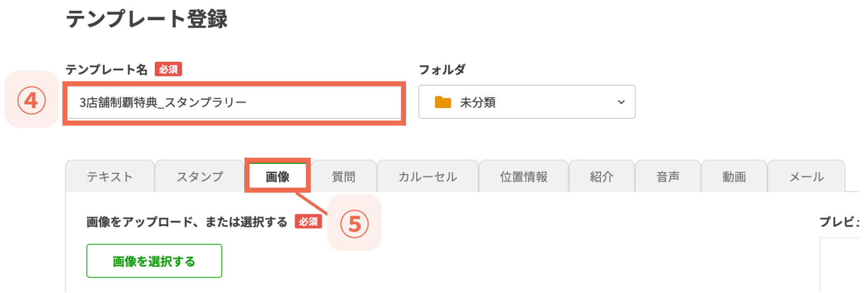Viewport: 868px width, 293px height.
Task: Expand the folder selector chevron arrow
Action: pos(621,102)
